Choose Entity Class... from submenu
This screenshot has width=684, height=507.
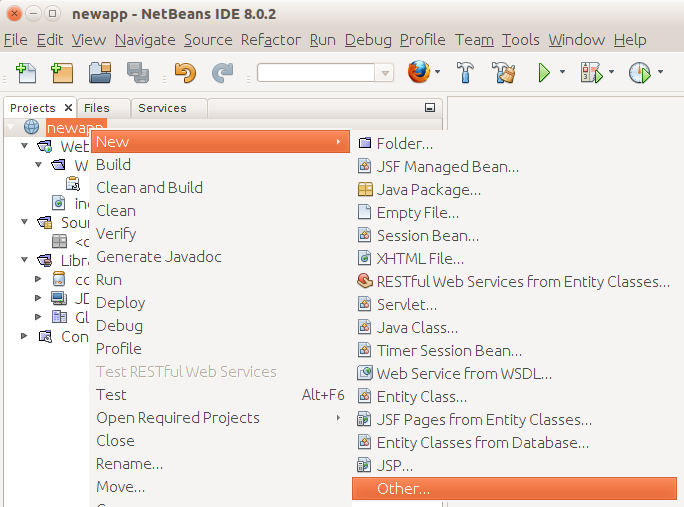pyautogui.click(x=514, y=396)
